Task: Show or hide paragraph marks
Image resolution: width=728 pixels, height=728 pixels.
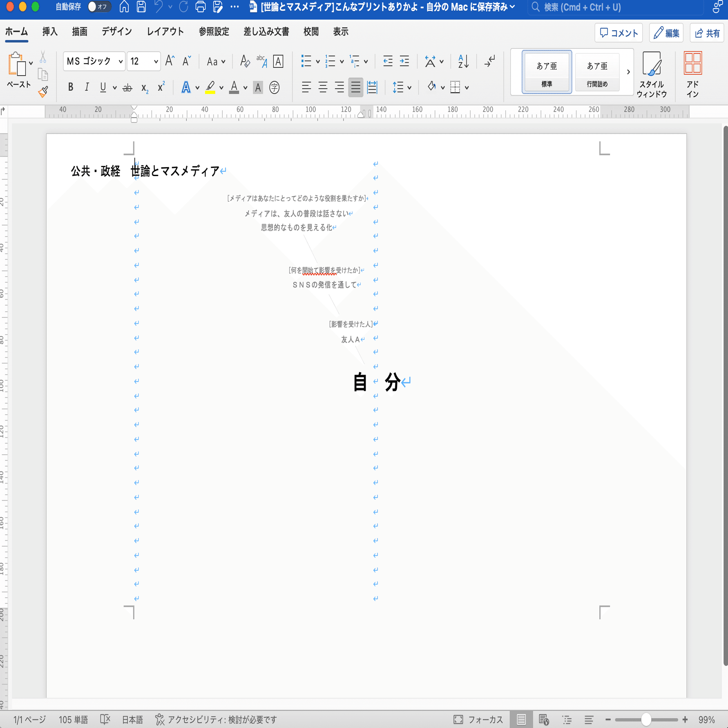Action: (x=489, y=61)
